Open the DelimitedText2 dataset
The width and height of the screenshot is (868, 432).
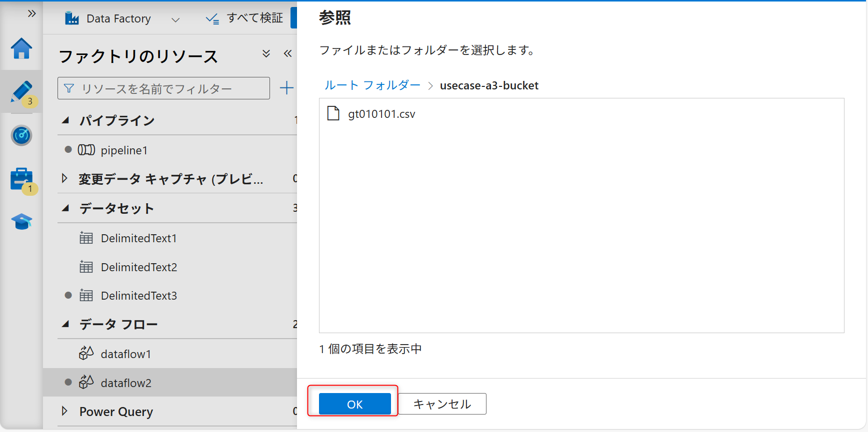click(138, 267)
